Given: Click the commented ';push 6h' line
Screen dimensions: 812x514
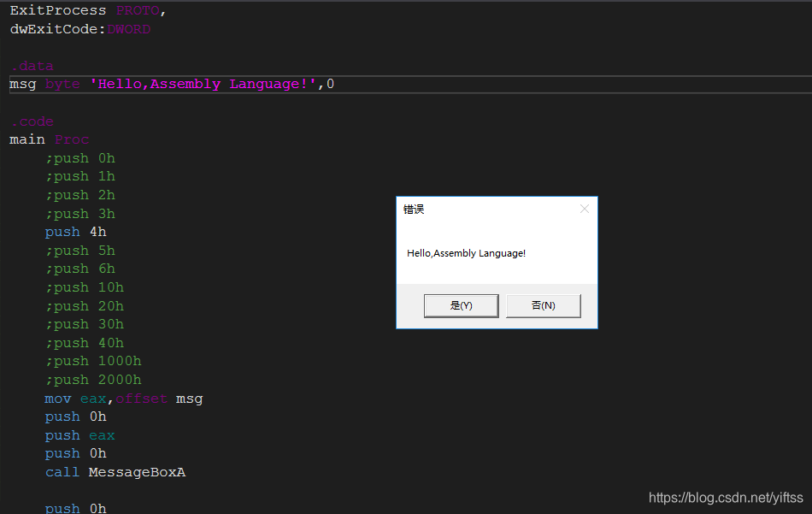Looking at the screenshot, I should (x=80, y=269).
